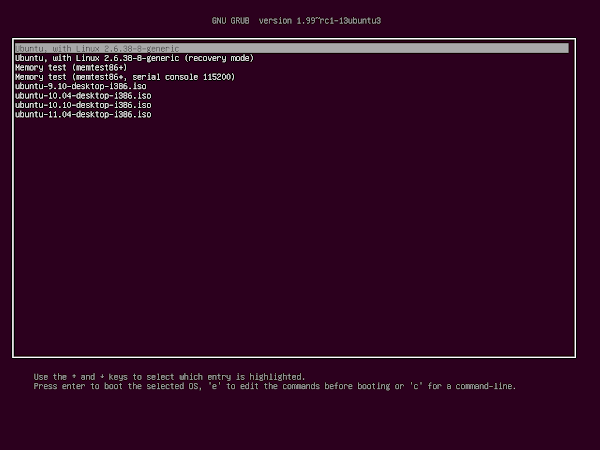Select ubuntu-10.04-desktop-i386.iso entry

pos(83,96)
